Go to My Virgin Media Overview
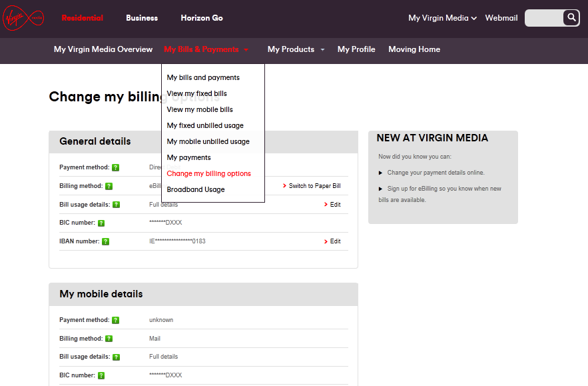 coord(103,49)
